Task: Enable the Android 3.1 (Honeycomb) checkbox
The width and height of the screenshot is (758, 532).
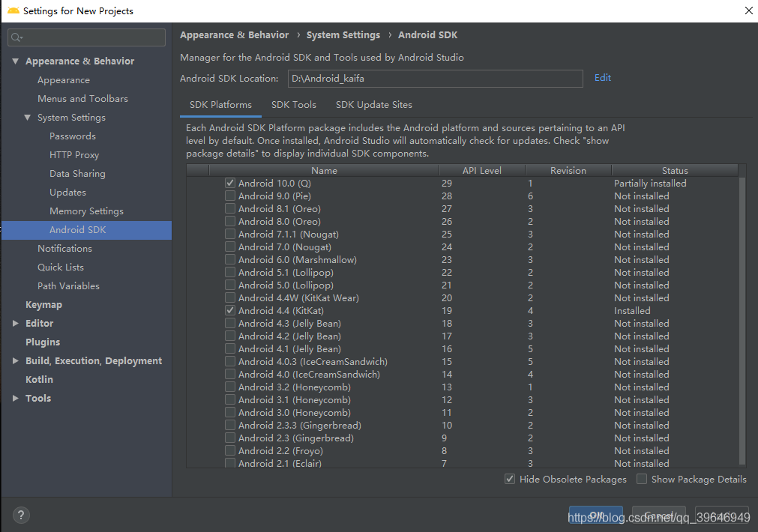Action: click(x=230, y=399)
